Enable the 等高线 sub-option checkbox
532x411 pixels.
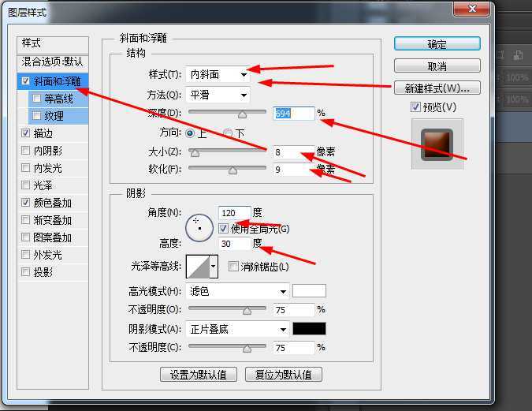click(x=37, y=99)
